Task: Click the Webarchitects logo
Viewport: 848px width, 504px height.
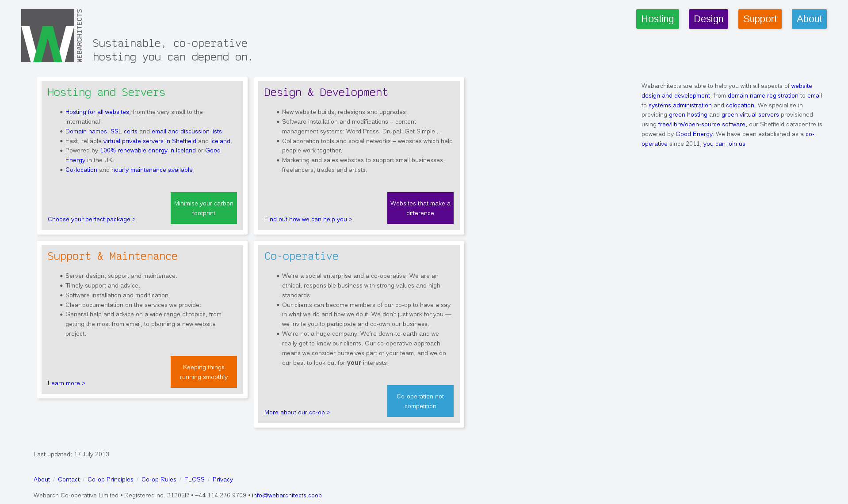Action: click(52, 36)
